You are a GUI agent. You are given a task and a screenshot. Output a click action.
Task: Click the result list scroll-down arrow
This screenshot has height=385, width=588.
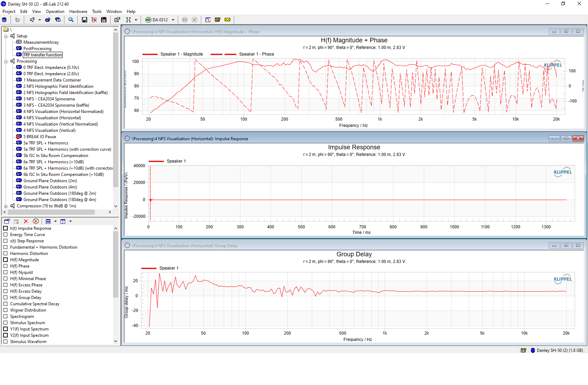click(115, 341)
